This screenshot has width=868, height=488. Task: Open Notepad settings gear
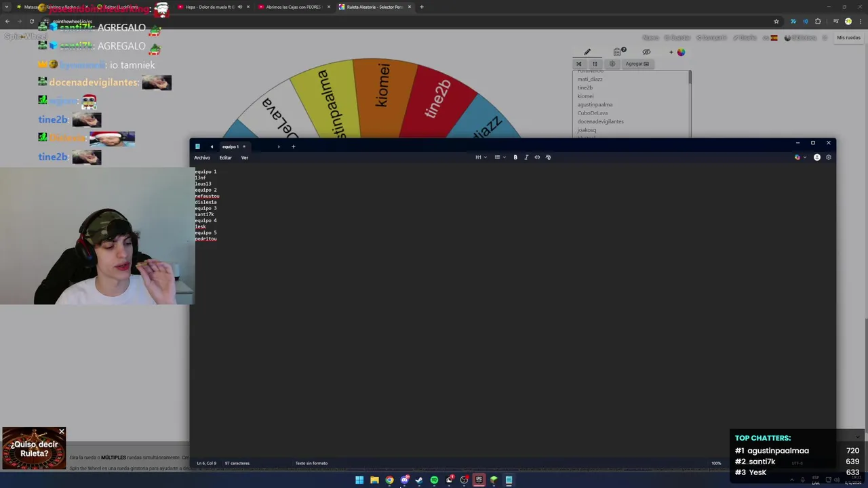[x=828, y=157]
